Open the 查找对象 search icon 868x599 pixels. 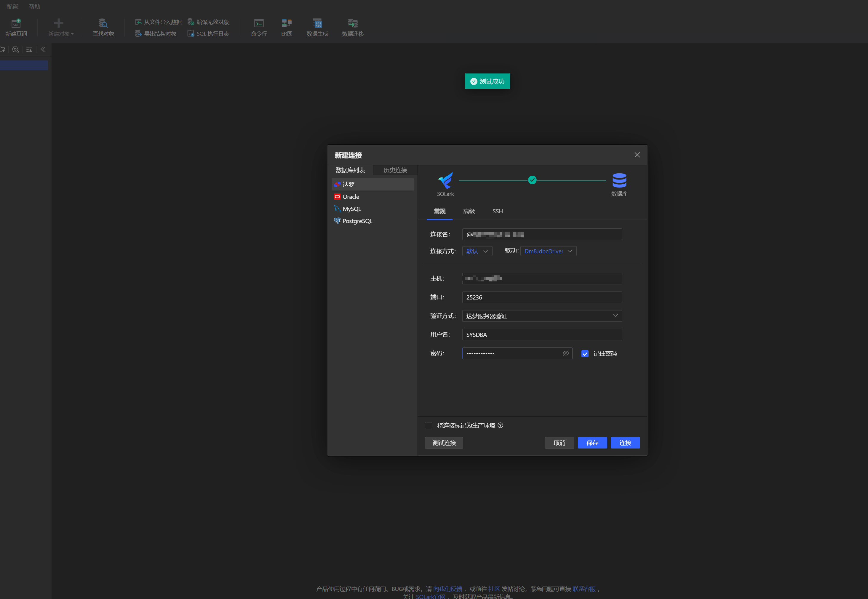click(103, 23)
